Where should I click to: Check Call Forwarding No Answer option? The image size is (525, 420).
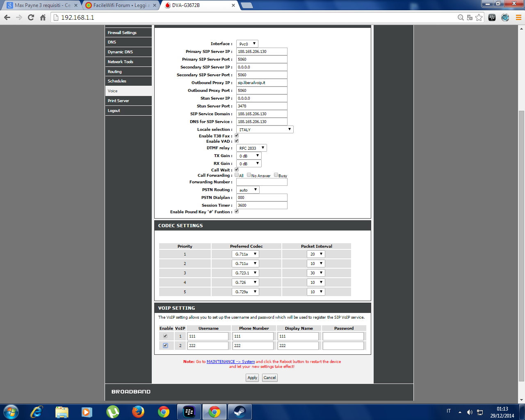249,175
